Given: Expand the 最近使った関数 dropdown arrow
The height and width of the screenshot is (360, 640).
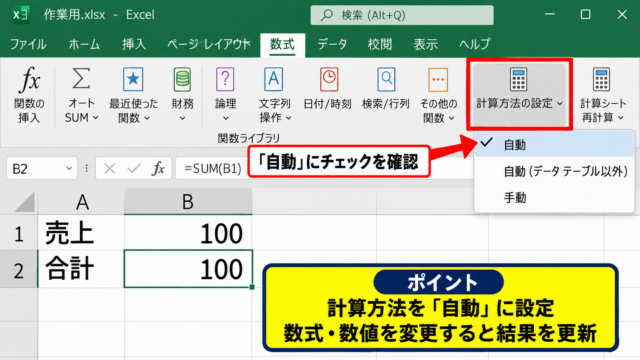Looking at the screenshot, I should coord(147,118).
